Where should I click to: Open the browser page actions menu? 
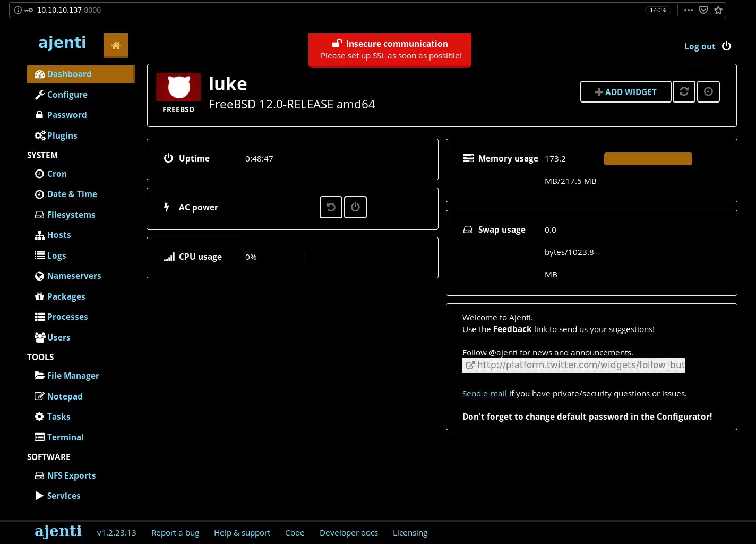point(688,10)
